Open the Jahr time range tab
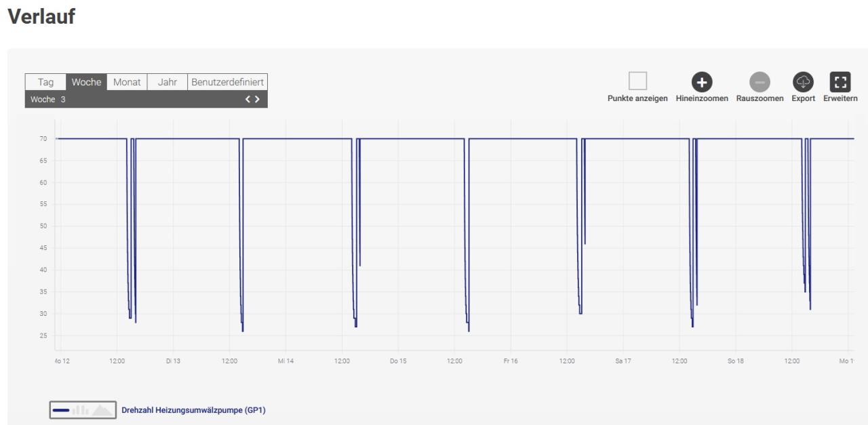 [x=167, y=82]
